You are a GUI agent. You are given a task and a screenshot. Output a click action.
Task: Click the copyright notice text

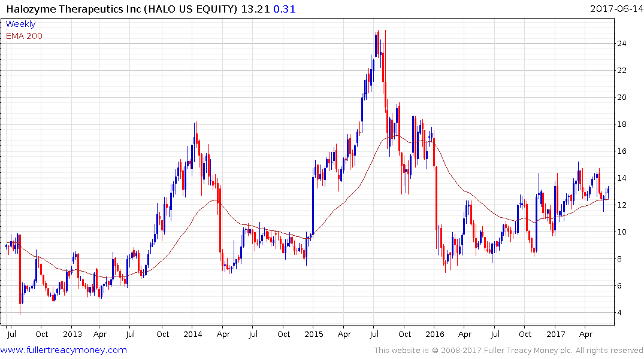(509, 351)
